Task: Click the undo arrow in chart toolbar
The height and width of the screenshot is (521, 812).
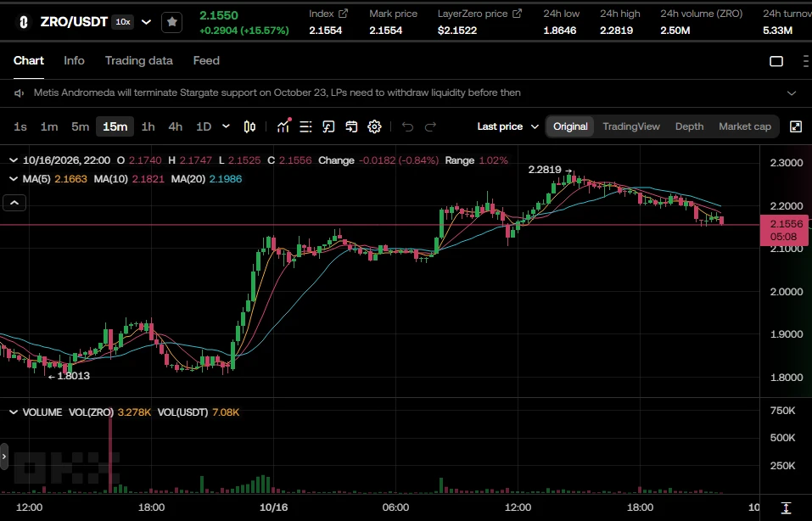Action: [x=407, y=126]
